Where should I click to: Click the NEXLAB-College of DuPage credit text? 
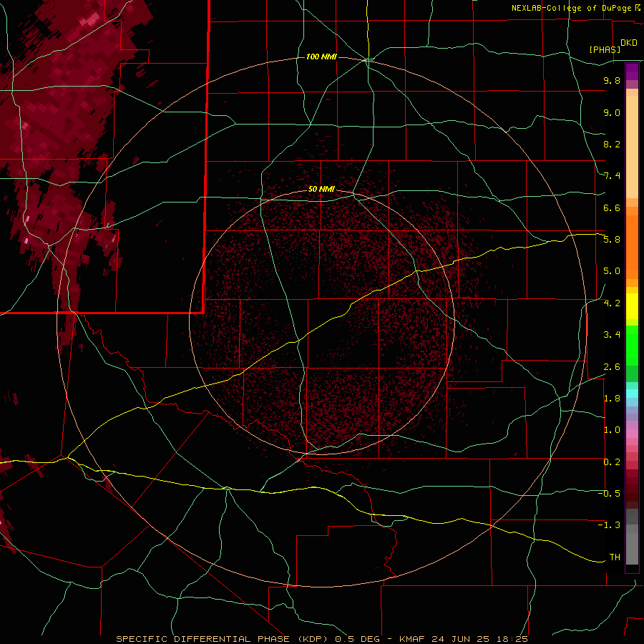tap(571, 8)
